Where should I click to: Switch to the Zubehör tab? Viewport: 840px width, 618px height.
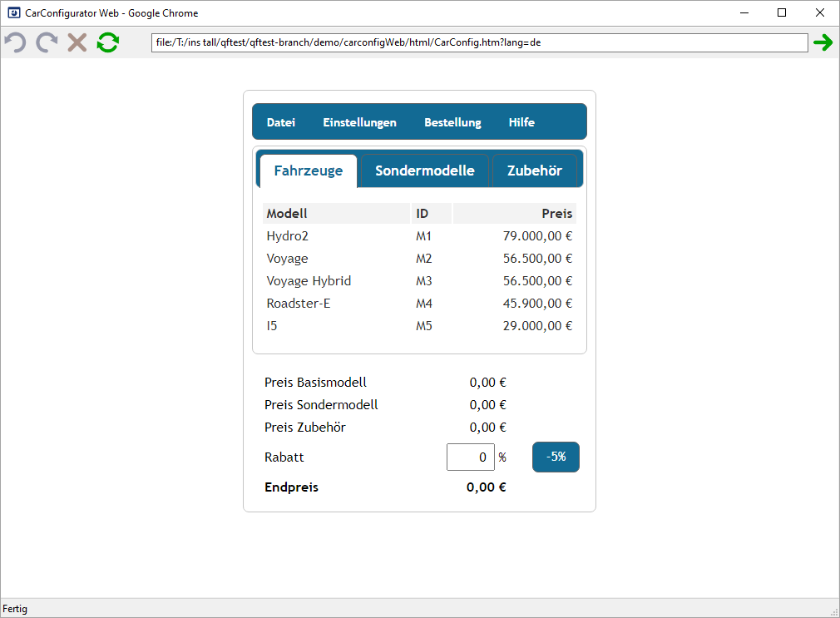535,171
